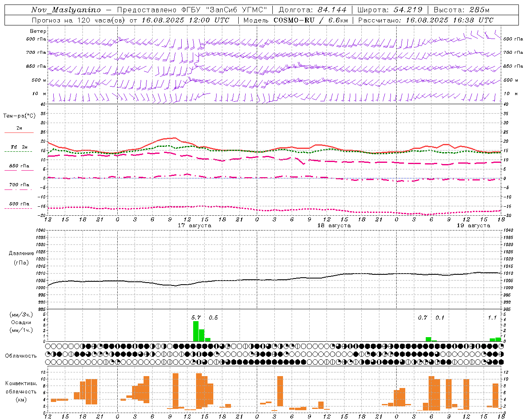
Task: Click the computed time 16.08.2025 16:38 UTC
Action: 450,20
